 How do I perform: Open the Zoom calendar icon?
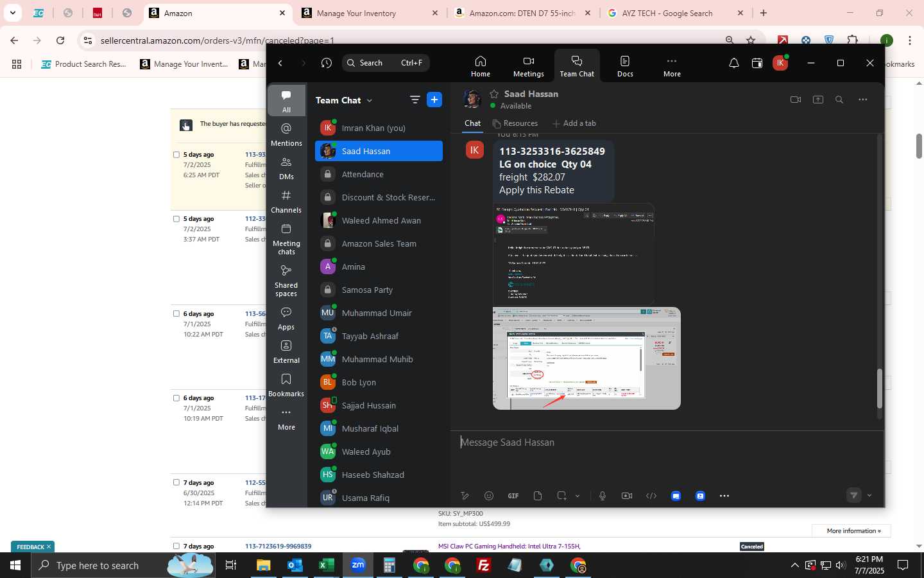tap(757, 63)
